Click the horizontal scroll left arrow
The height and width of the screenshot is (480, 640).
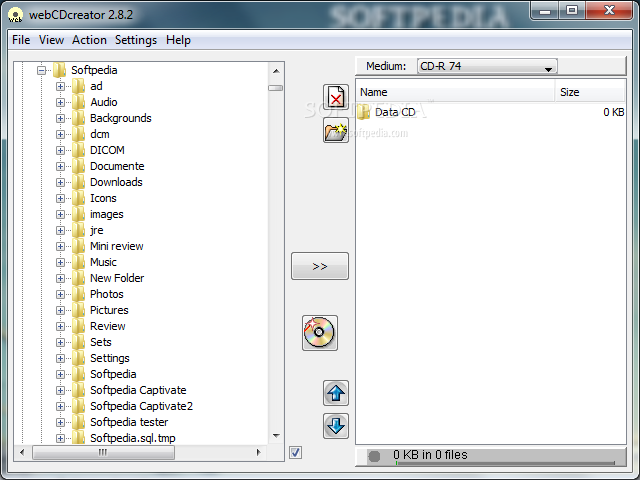point(22,452)
